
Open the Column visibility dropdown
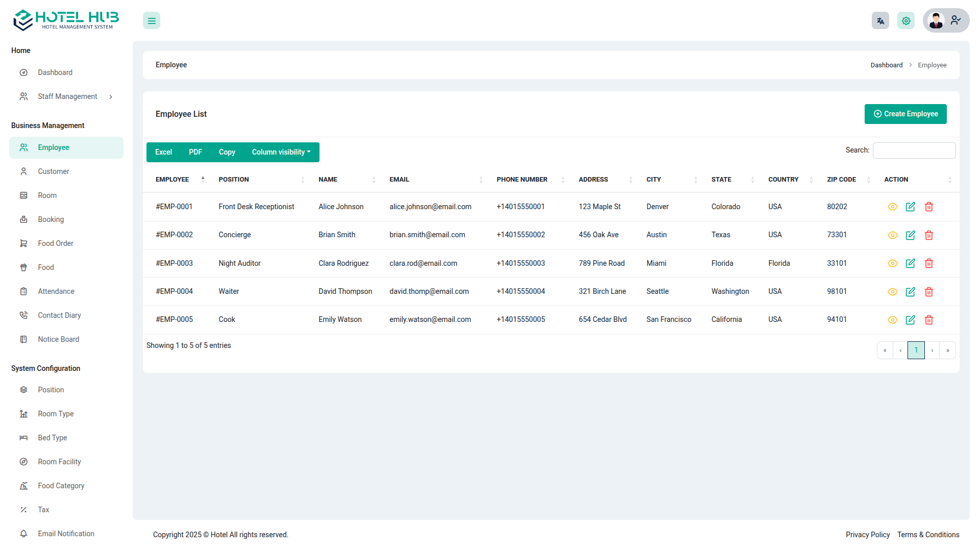coord(281,152)
